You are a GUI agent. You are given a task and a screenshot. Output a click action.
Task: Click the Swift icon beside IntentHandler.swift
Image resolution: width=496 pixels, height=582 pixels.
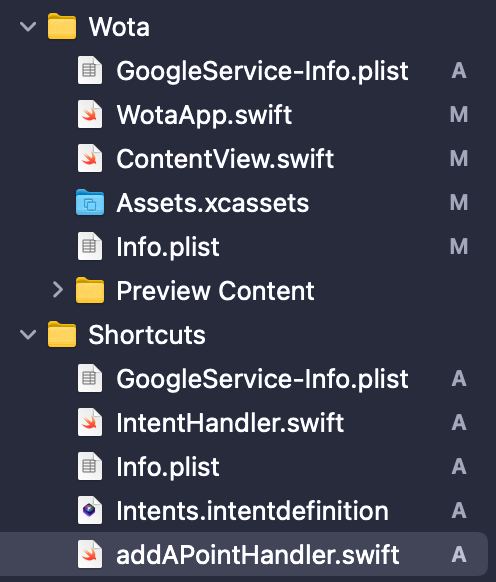[x=90, y=422]
